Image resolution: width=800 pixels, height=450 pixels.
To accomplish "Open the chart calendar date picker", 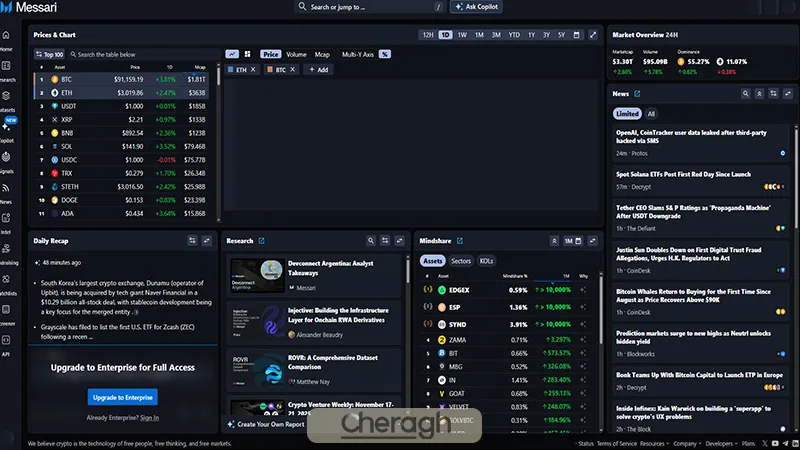I will pos(574,35).
